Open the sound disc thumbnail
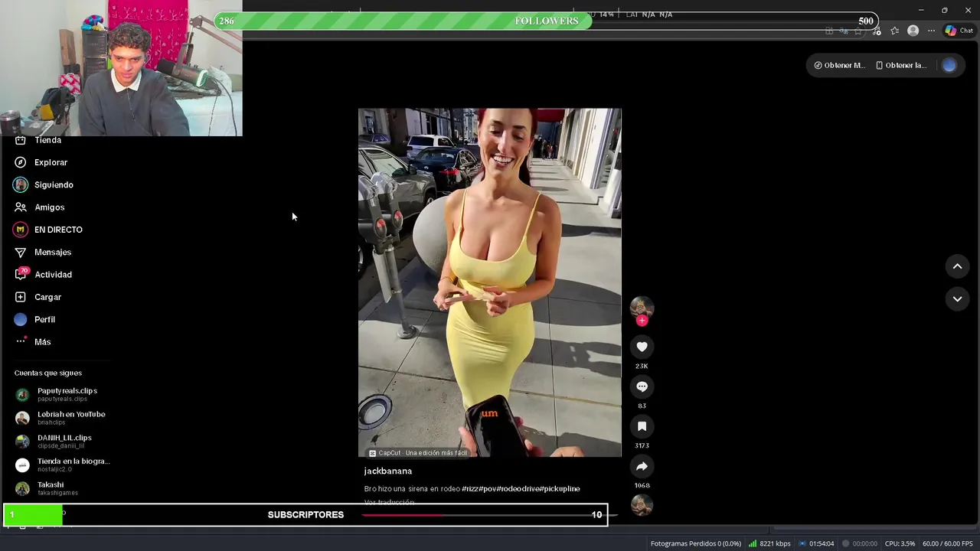Viewport: 980px width, 551px height. point(642,505)
